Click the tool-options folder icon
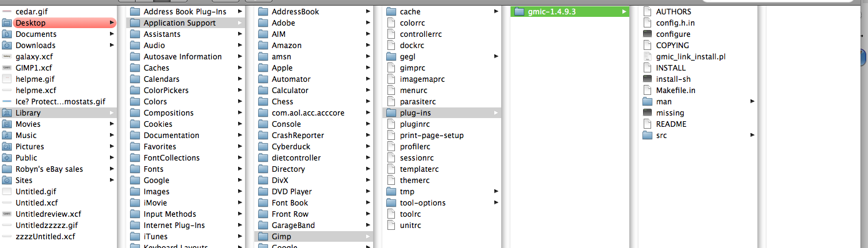 click(x=391, y=203)
